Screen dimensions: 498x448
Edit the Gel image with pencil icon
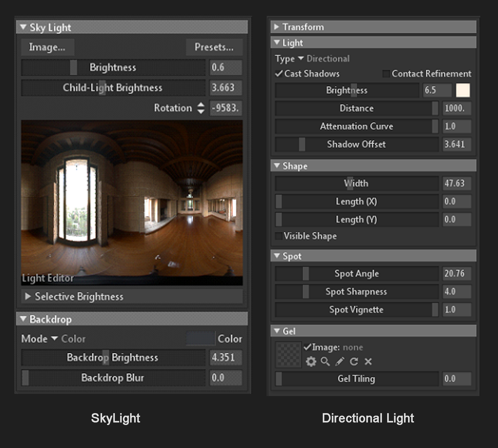click(x=340, y=362)
